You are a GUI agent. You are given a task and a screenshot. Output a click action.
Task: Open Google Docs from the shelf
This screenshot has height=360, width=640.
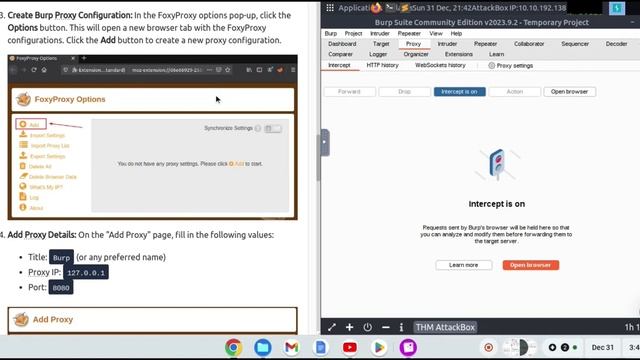(x=320, y=347)
